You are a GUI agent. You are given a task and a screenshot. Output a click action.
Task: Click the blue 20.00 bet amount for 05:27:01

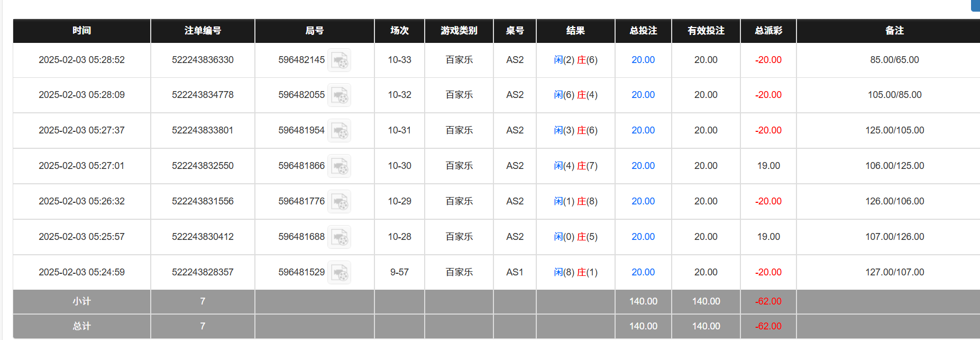coord(643,166)
